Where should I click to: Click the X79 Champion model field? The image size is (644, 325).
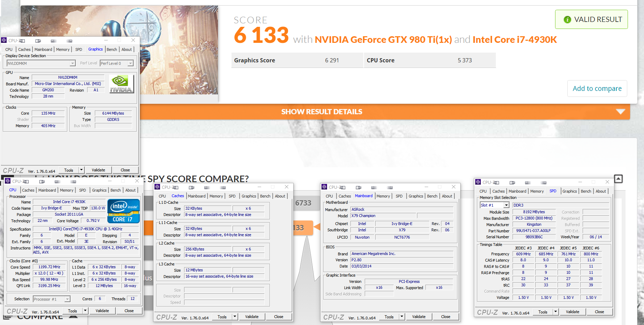pos(383,216)
